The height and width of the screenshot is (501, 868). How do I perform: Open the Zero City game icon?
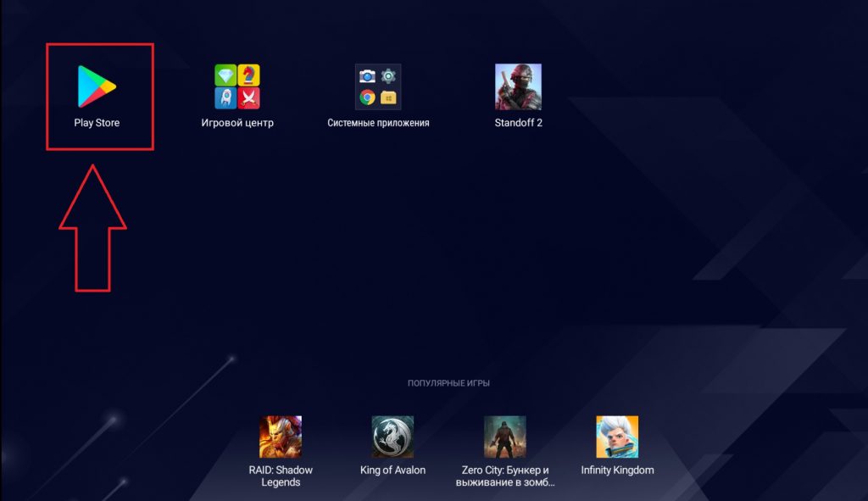point(505,437)
